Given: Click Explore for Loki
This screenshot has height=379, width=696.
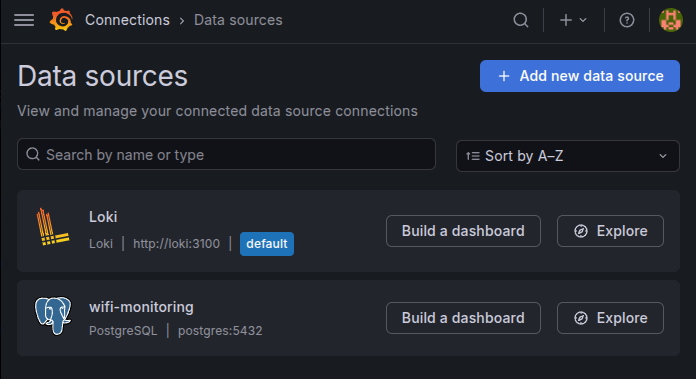Looking at the screenshot, I should pos(610,231).
